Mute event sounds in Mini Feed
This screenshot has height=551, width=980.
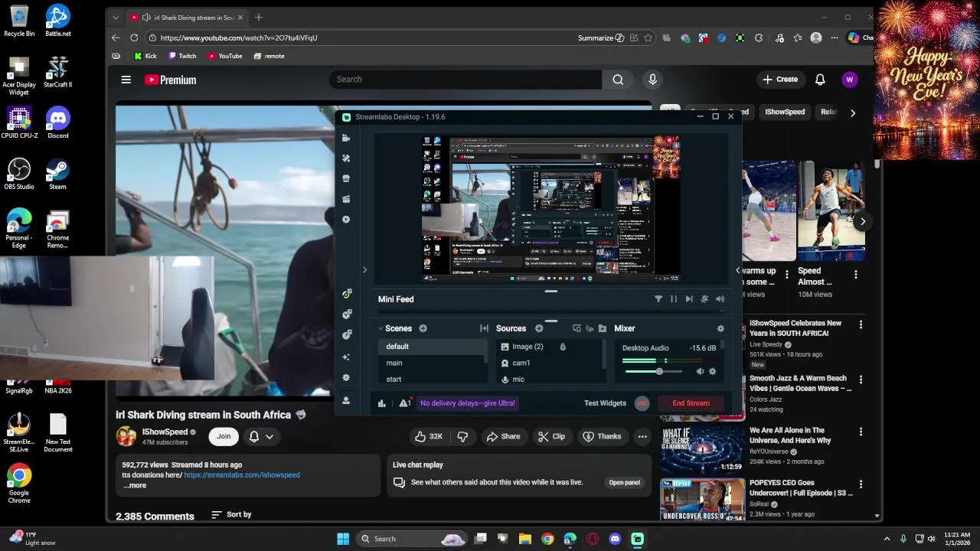click(720, 299)
